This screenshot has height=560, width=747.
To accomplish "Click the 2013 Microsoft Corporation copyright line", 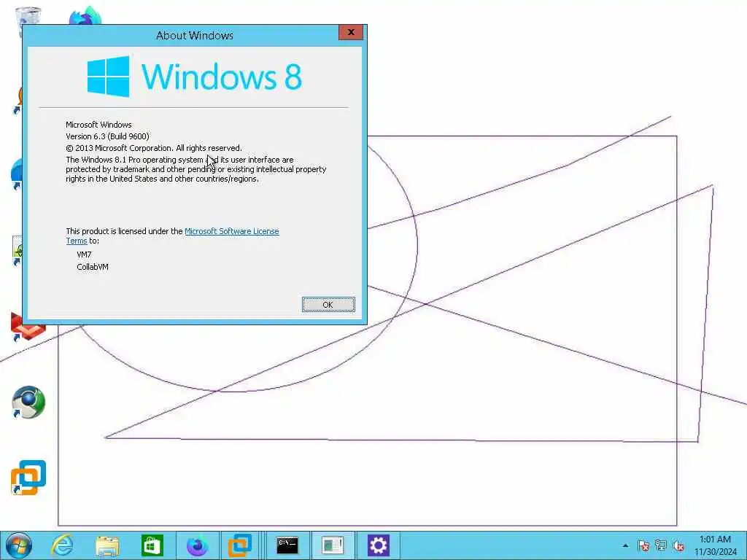I will click(x=154, y=148).
